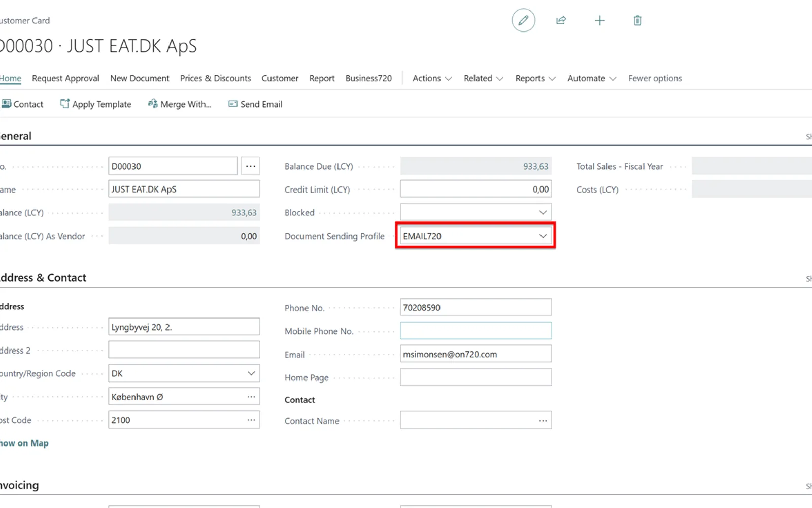
Task: Click the Mobile Phone No. field
Action: tap(476, 331)
